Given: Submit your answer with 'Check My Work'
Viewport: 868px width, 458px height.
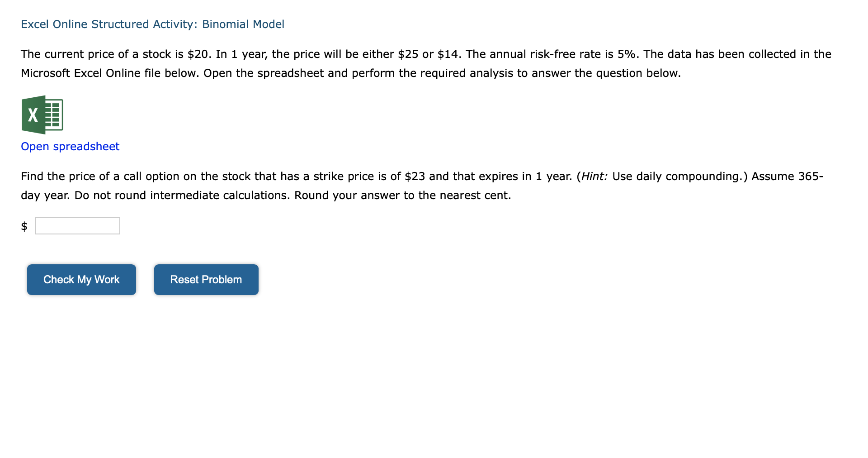Looking at the screenshot, I should 81,279.
